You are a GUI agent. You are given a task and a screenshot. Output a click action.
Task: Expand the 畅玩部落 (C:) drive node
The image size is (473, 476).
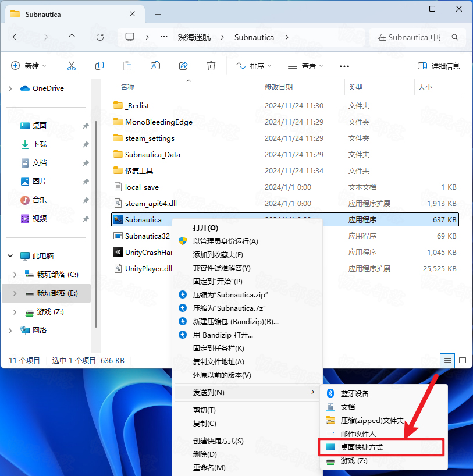click(x=15, y=275)
